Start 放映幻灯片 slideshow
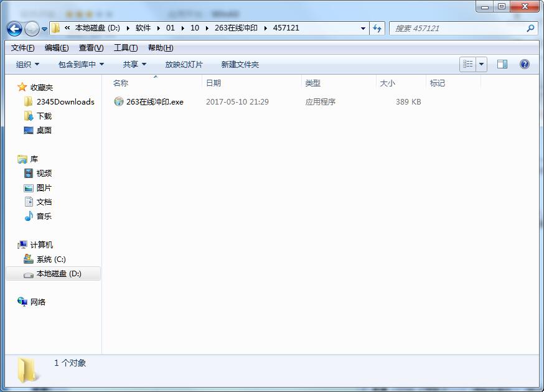 184,64
